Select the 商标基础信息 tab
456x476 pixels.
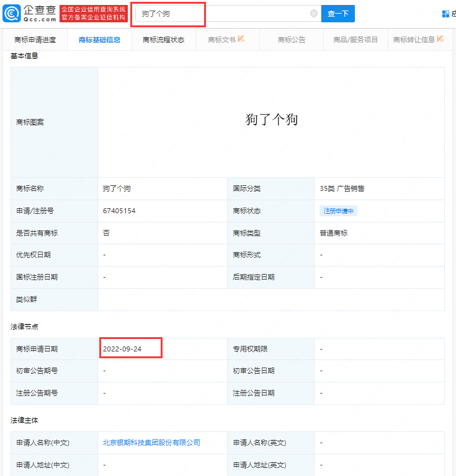pyautogui.click(x=99, y=40)
